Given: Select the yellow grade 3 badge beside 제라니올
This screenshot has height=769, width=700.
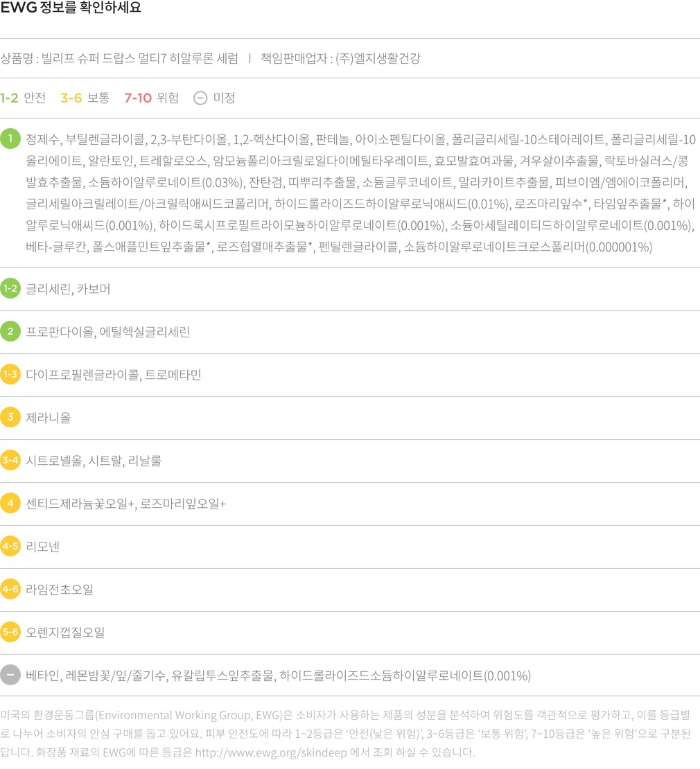Looking at the screenshot, I should (x=10, y=418).
